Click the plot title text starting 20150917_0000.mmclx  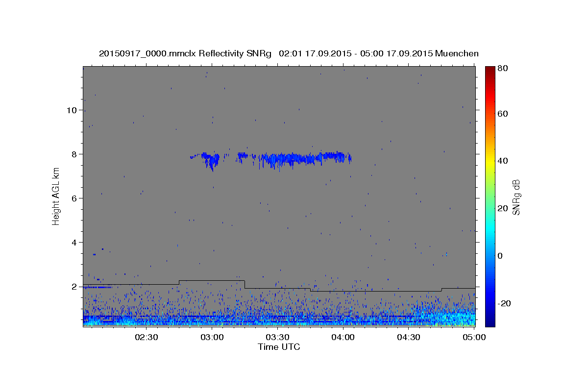[289, 53]
